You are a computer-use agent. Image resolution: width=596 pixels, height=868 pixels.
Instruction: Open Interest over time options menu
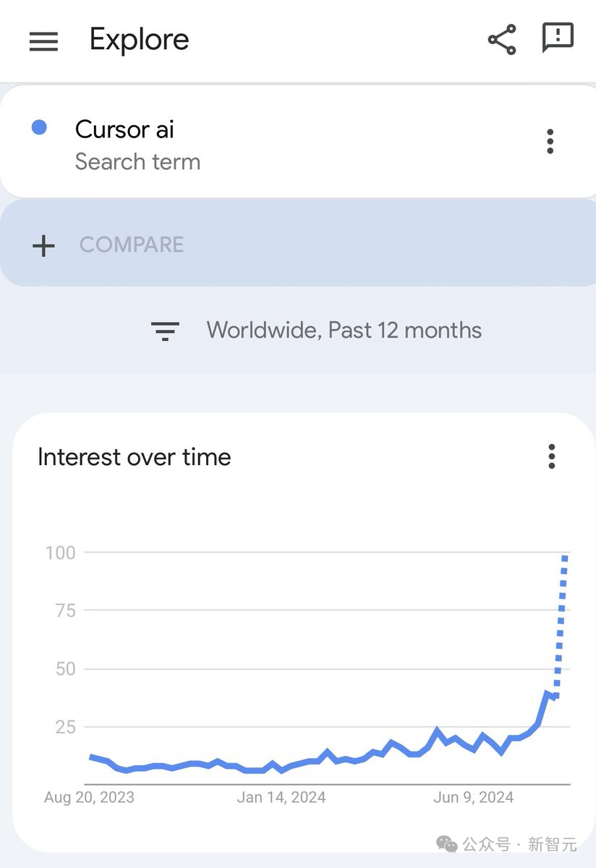tap(551, 456)
